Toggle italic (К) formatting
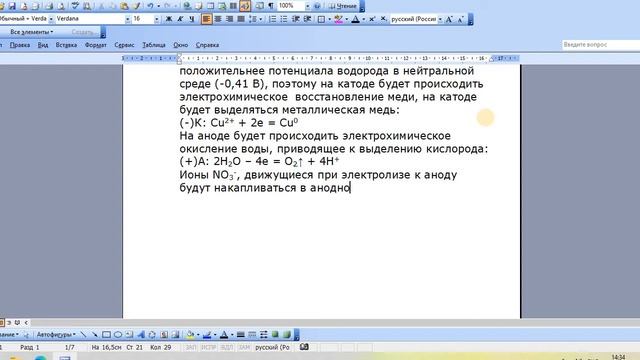 pyautogui.click(x=180, y=19)
